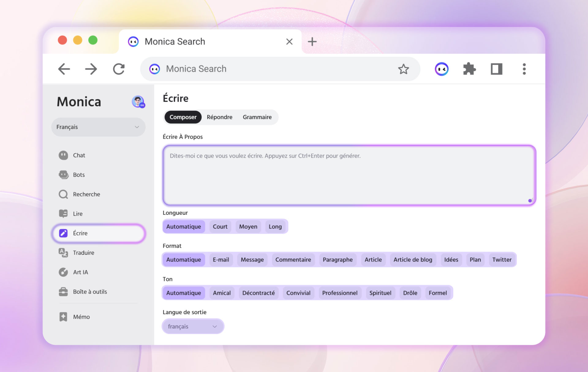Click the browser reload button
This screenshot has width=588, height=372.
pos(119,69)
